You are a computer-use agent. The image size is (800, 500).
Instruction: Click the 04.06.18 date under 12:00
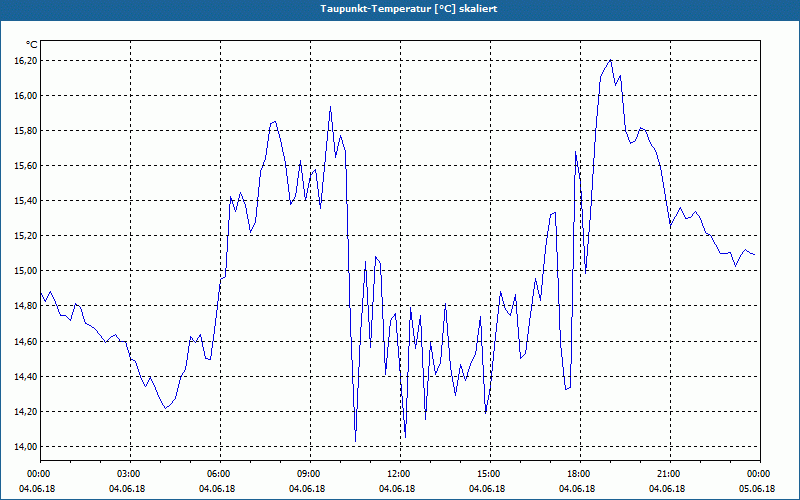(397, 489)
